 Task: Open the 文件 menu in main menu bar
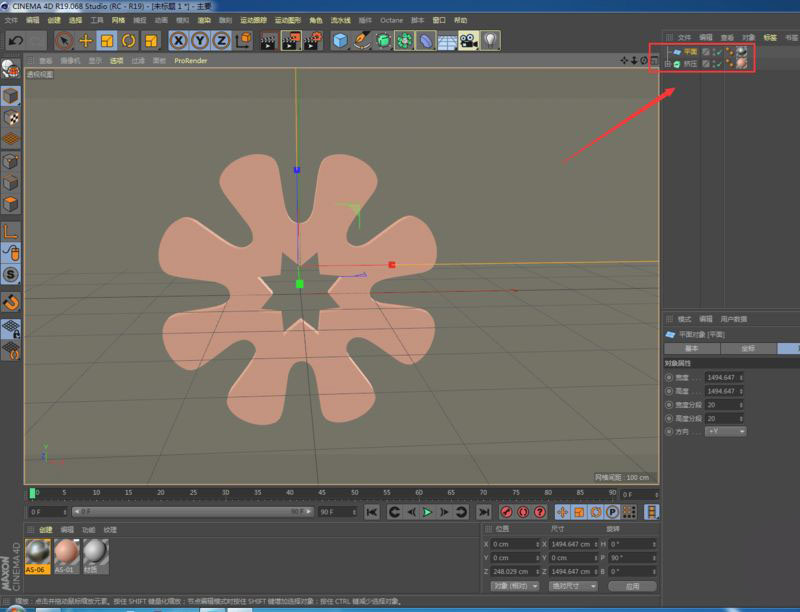pyautogui.click(x=11, y=20)
